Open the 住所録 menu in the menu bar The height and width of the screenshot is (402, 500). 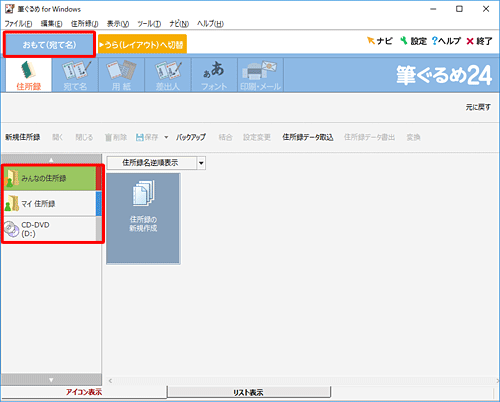[84, 24]
